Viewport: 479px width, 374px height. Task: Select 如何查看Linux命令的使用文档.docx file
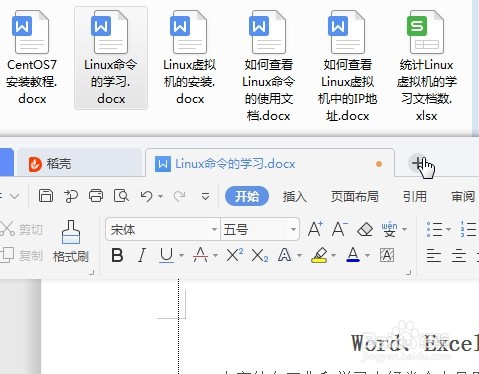pos(268,66)
